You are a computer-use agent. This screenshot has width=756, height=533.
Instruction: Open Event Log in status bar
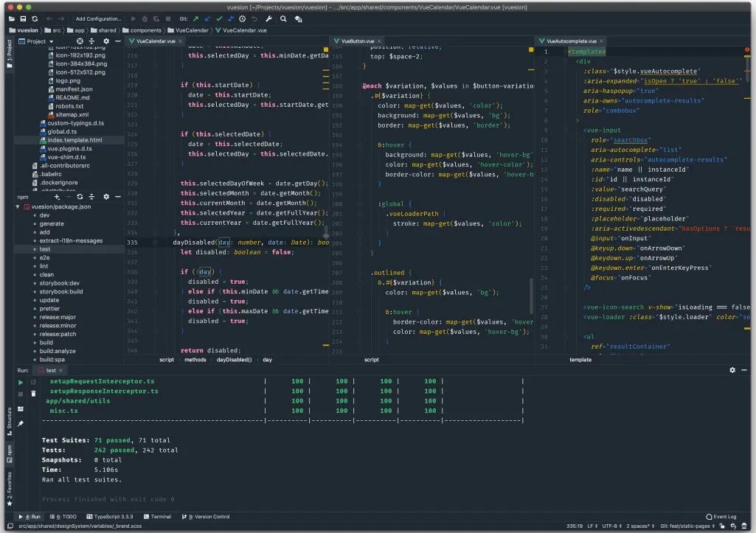click(x=721, y=517)
